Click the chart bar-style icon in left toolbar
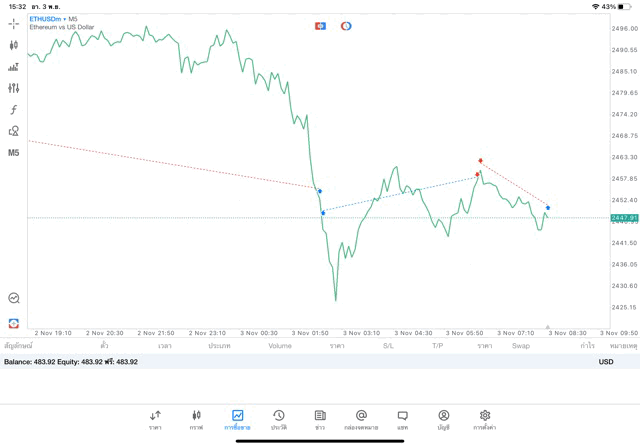 tap(13, 67)
